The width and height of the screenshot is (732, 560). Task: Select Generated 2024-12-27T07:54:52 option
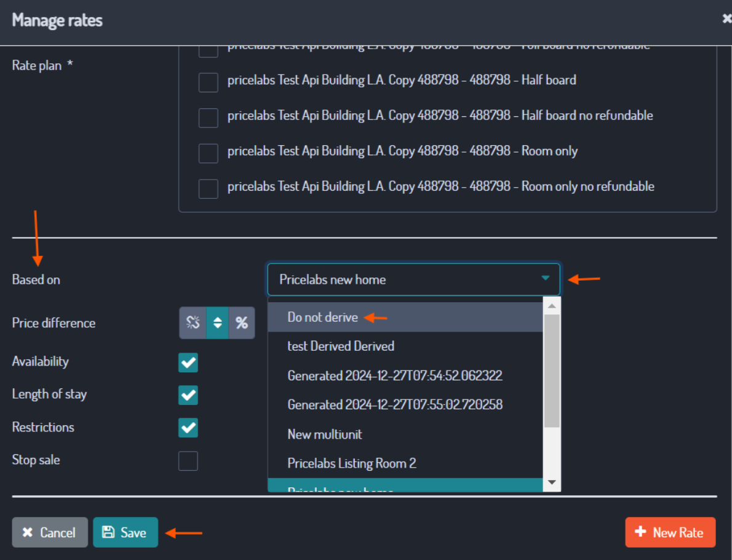point(405,375)
